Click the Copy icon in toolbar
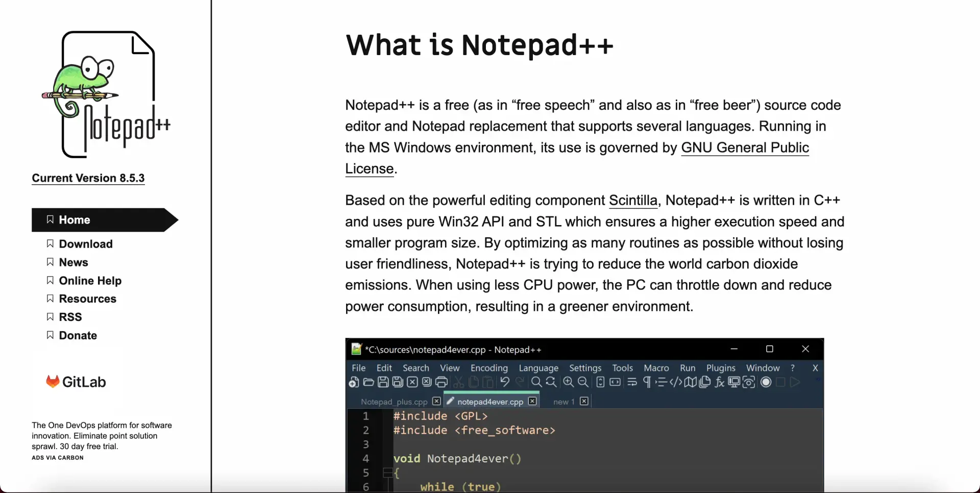The width and height of the screenshot is (980, 493). point(474,382)
